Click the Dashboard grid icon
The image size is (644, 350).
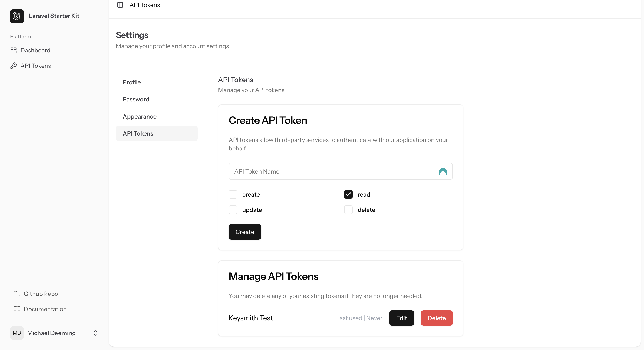[x=13, y=51]
